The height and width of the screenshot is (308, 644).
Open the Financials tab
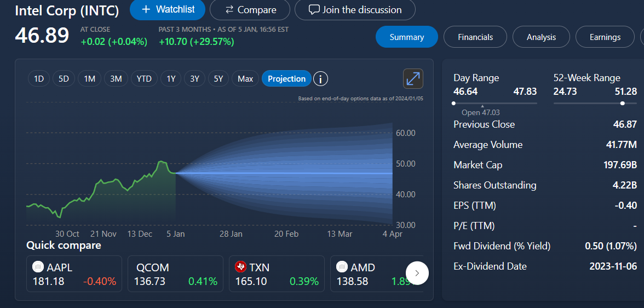475,37
